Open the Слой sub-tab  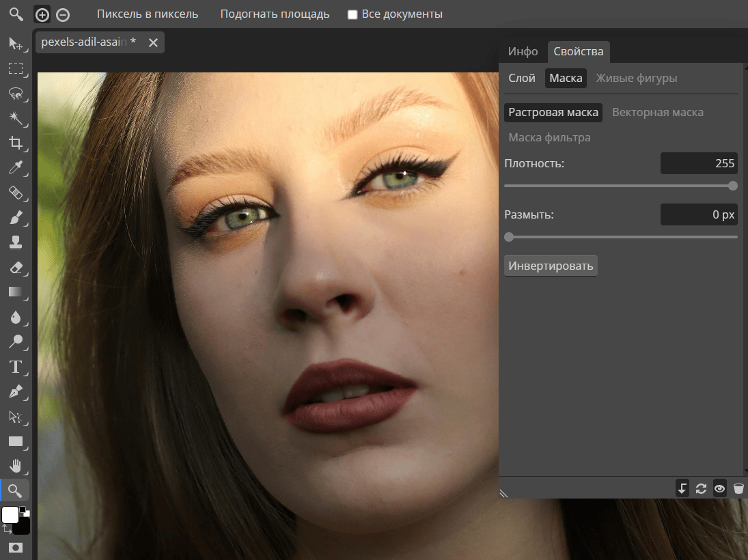[x=522, y=79]
